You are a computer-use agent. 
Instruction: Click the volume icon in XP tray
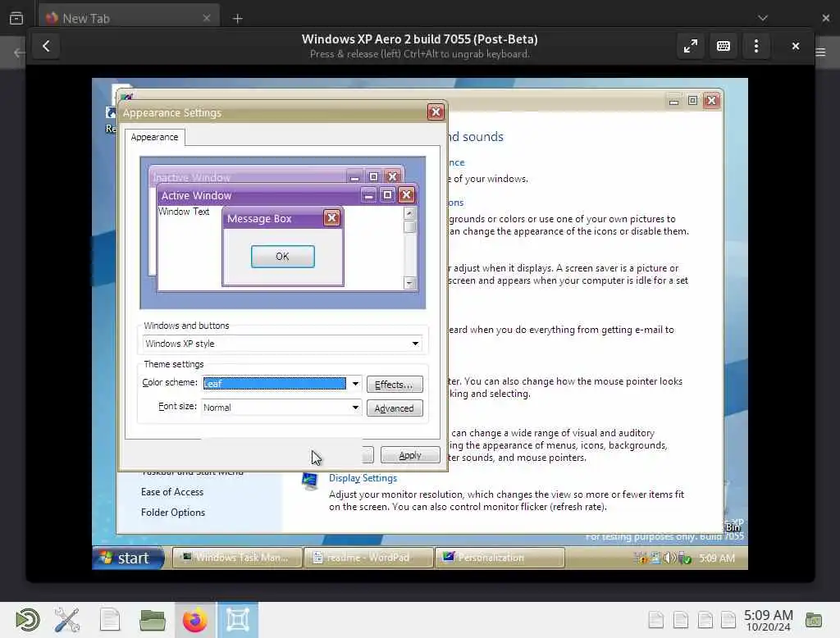tap(669, 558)
